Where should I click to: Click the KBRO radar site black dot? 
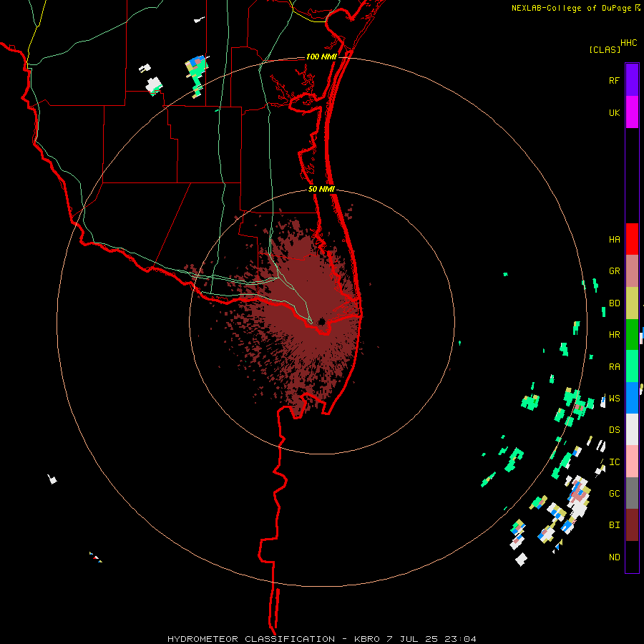point(321,321)
